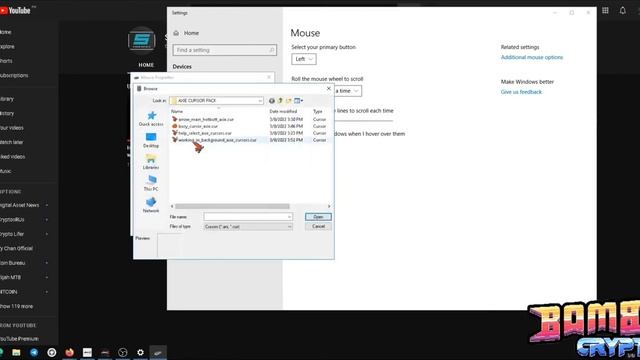The height and width of the screenshot is (360, 640).
Task: Go back to last folder visited
Action: (271, 100)
